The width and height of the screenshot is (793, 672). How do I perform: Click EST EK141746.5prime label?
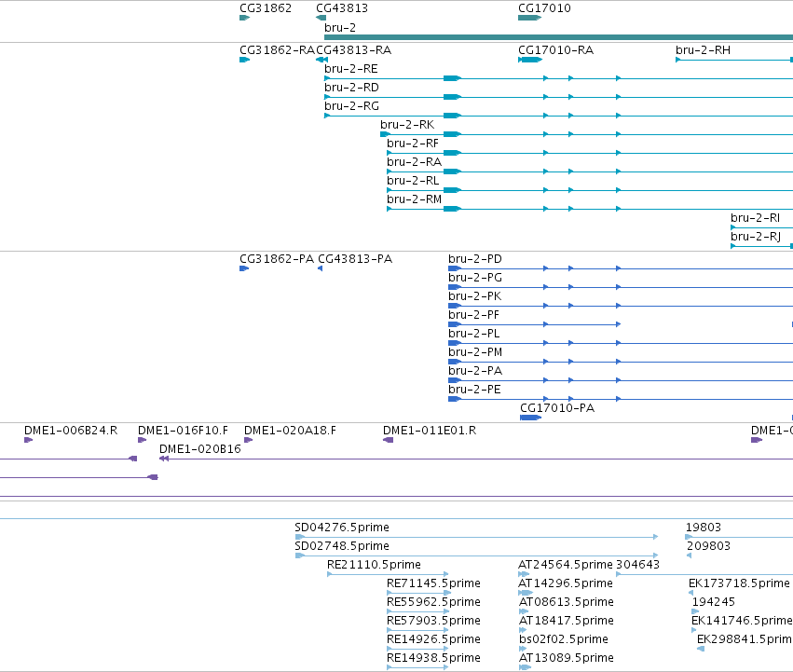tap(742, 621)
